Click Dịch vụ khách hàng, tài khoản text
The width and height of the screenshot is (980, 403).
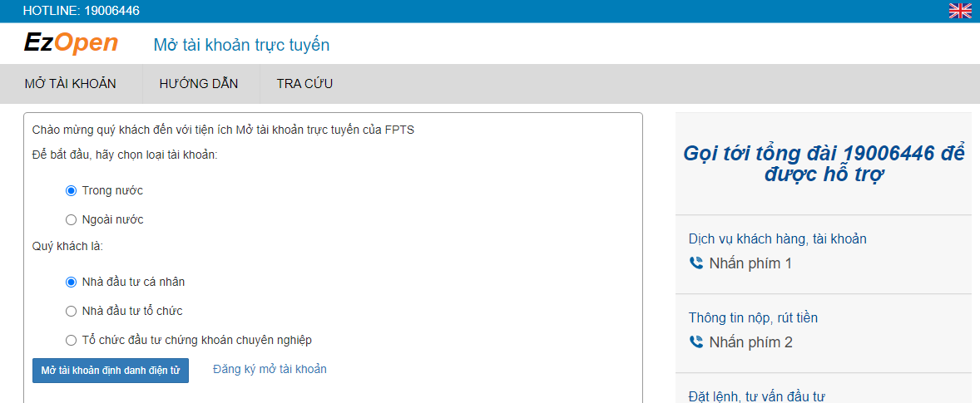(x=778, y=238)
